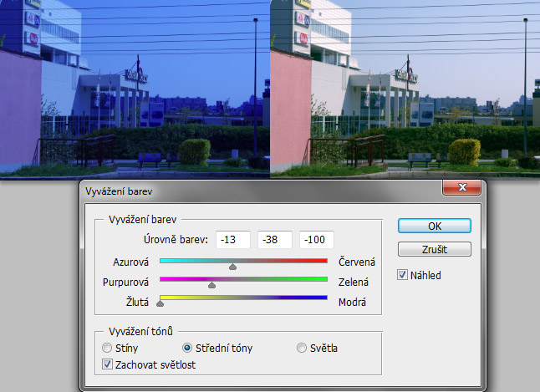
Task: Click the OK button
Action: click(x=434, y=227)
